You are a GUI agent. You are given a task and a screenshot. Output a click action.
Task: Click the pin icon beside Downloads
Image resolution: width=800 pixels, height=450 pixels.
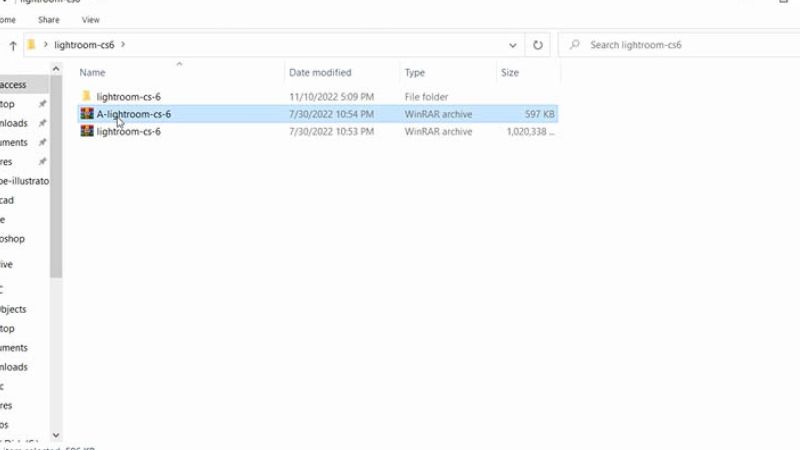42,123
